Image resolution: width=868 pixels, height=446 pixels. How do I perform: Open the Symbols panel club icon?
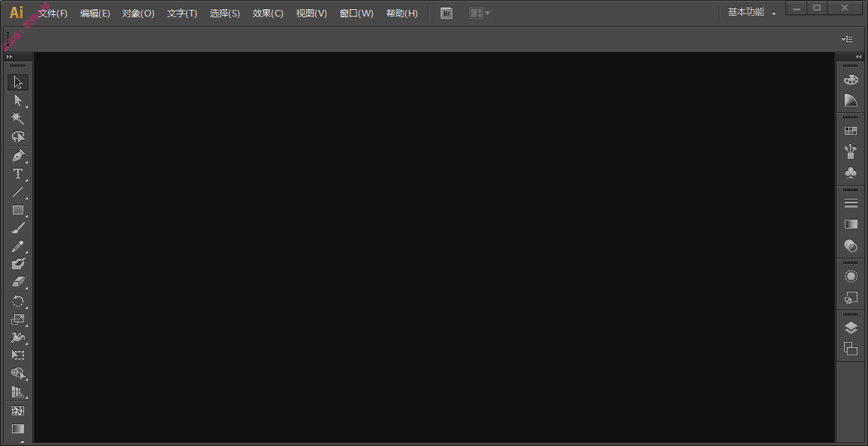point(851,172)
